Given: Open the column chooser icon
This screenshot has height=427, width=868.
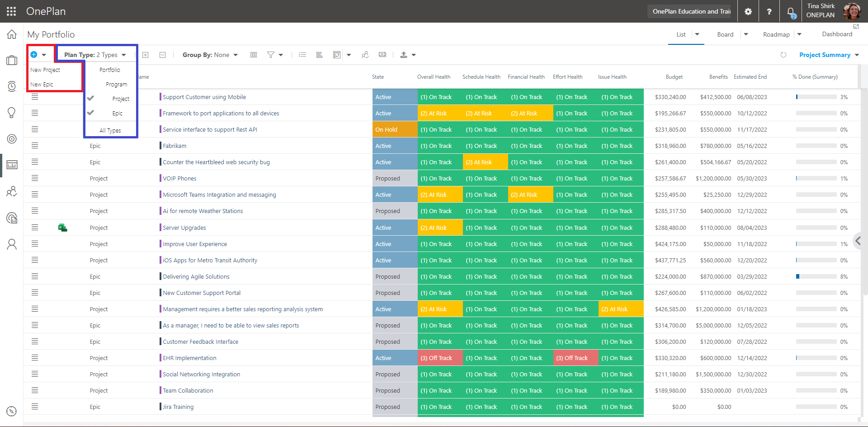Looking at the screenshot, I should pos(254,55).
